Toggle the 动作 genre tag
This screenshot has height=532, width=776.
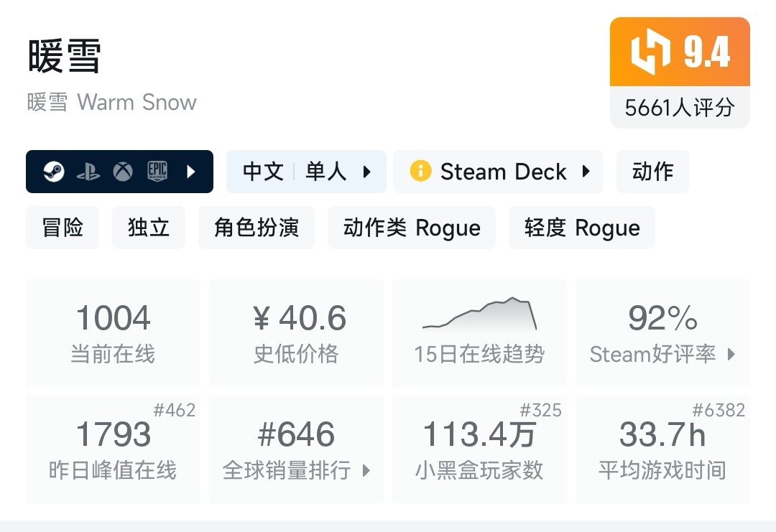tap(652, 172)
